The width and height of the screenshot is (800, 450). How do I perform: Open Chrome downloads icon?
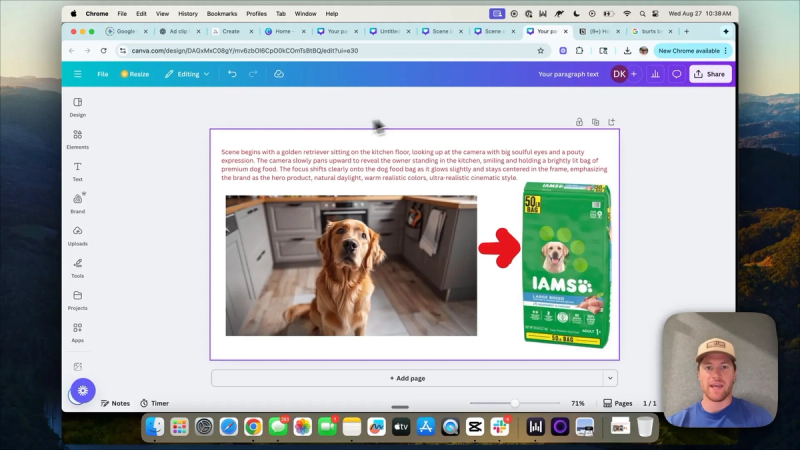coord(627,51)
